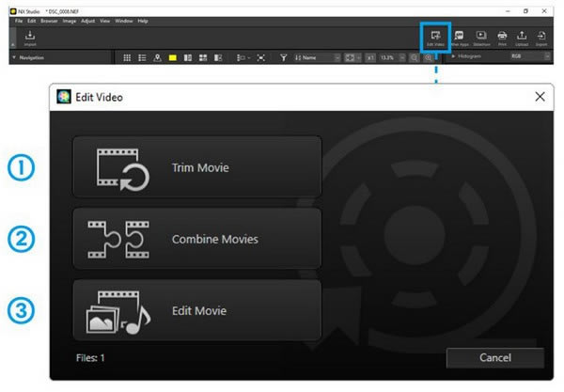Click the filter funnel icon
Screen dimensions: 564x392
pyautogui.click(x=283, y=57)
